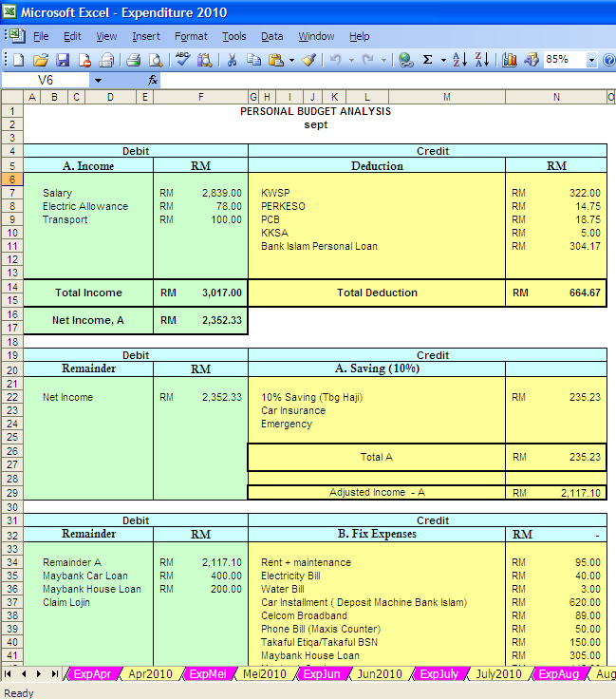616x699 pixels.
Task: Click the Insert Function fx icon
Action: tap(153, 80)
